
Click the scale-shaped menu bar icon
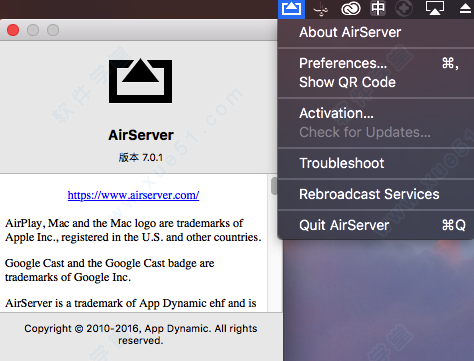click(321, 9)
